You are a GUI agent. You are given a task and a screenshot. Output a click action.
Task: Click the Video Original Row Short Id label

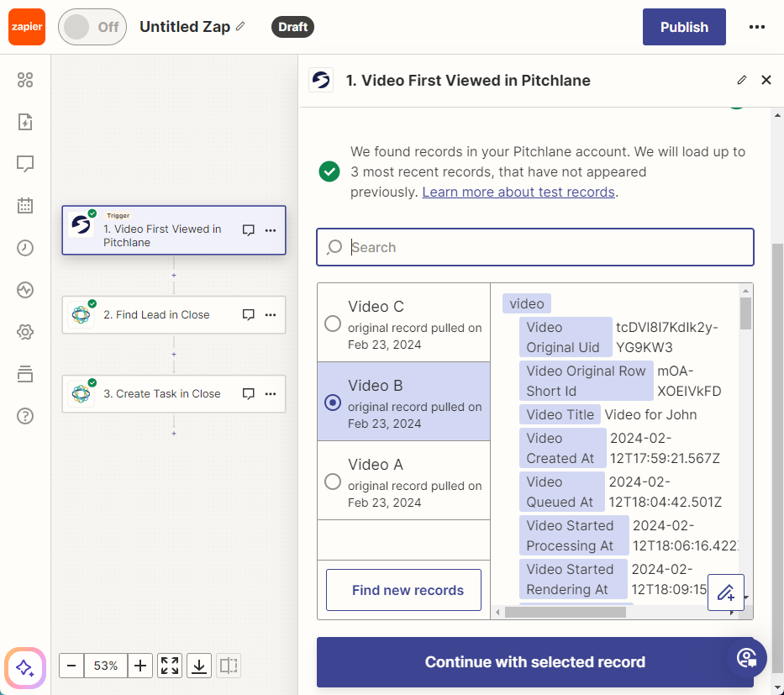click(x=586, y=381)
